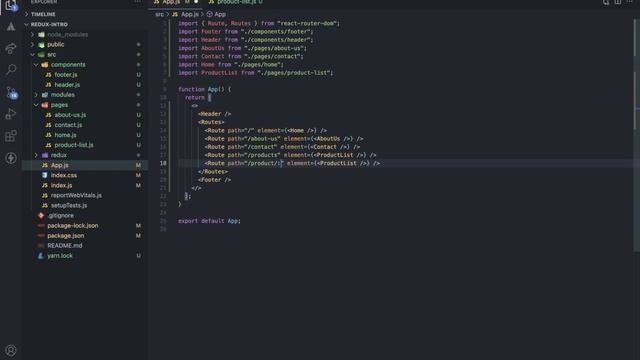Screen dimensions: 640x360
Task: Open the lightning bolt extension view
Action: (x=11, y=158)
